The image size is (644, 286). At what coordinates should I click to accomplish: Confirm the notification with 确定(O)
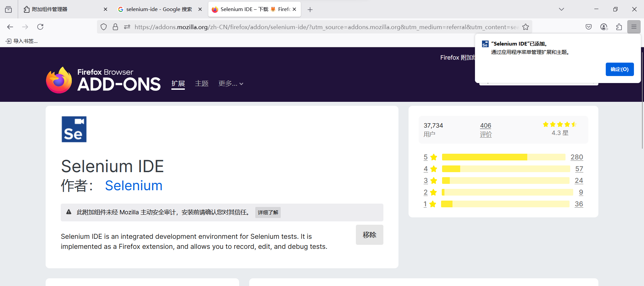620,69
